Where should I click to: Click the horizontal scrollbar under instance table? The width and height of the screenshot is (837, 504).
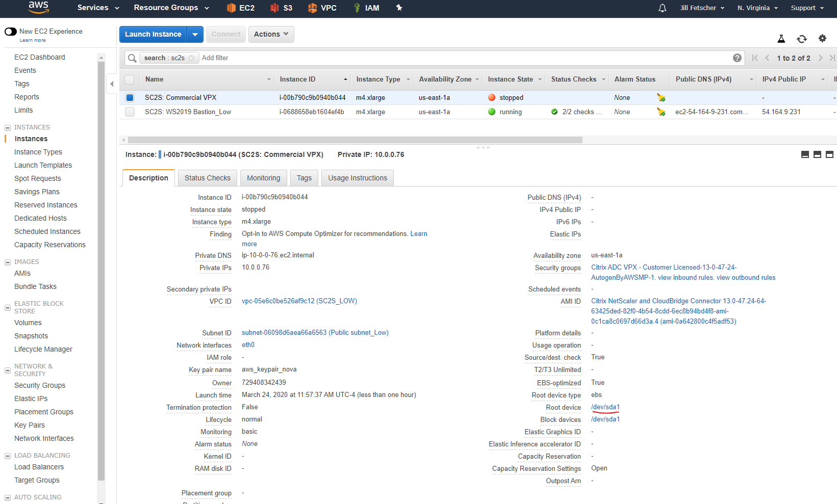(355, 140)
